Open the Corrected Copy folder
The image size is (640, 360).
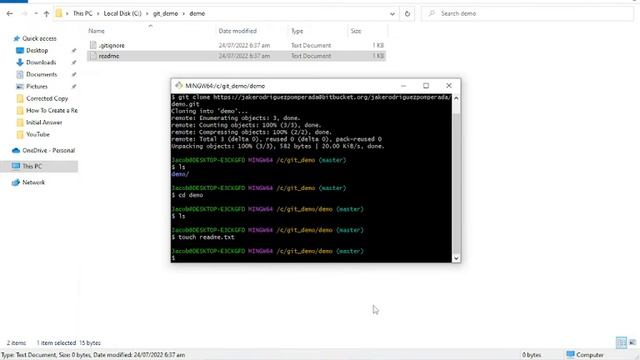tap(47, 98)
